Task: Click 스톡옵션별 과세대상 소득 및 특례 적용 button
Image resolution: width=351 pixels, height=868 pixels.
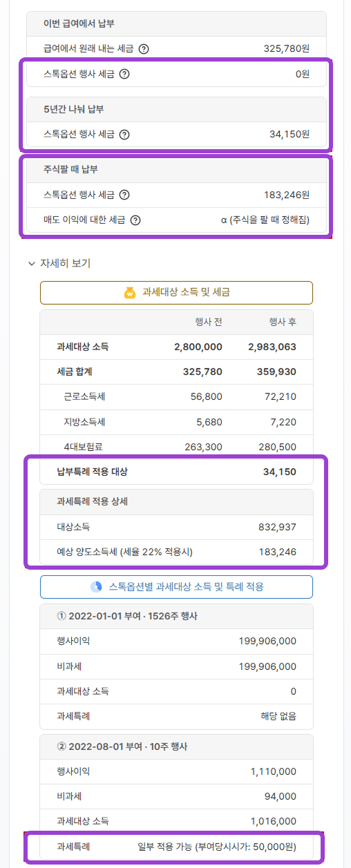Action: [176, 587]
